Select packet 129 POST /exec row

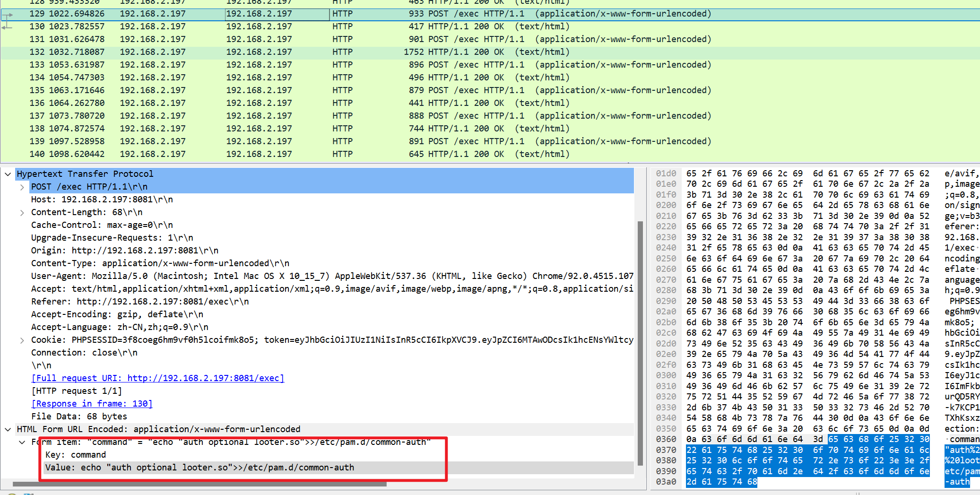click(490, 14)
